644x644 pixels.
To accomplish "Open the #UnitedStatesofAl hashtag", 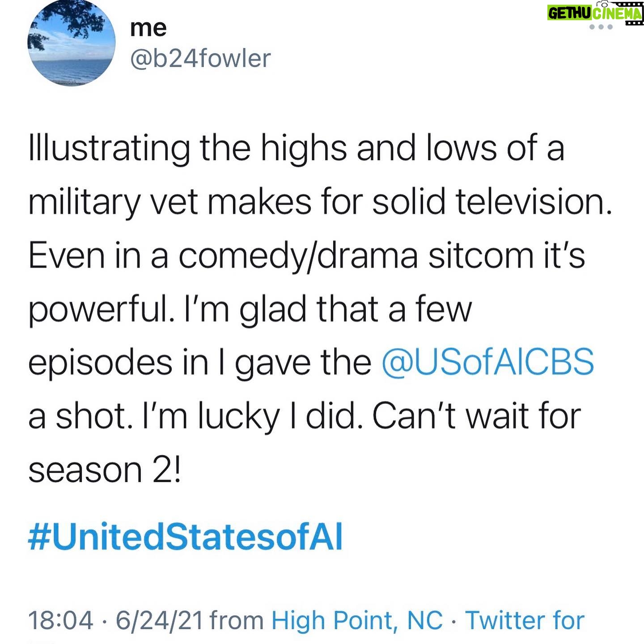I will point(186,536).
